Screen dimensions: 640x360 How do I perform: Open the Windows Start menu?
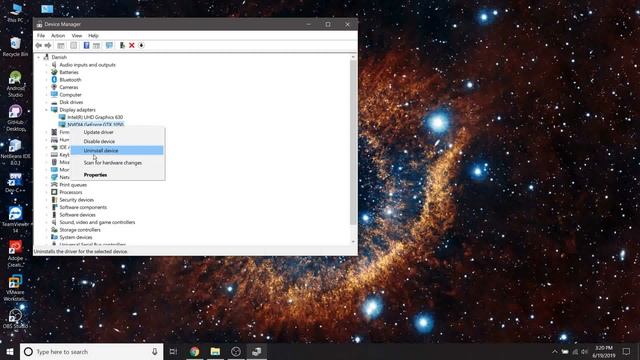[10, 351]
